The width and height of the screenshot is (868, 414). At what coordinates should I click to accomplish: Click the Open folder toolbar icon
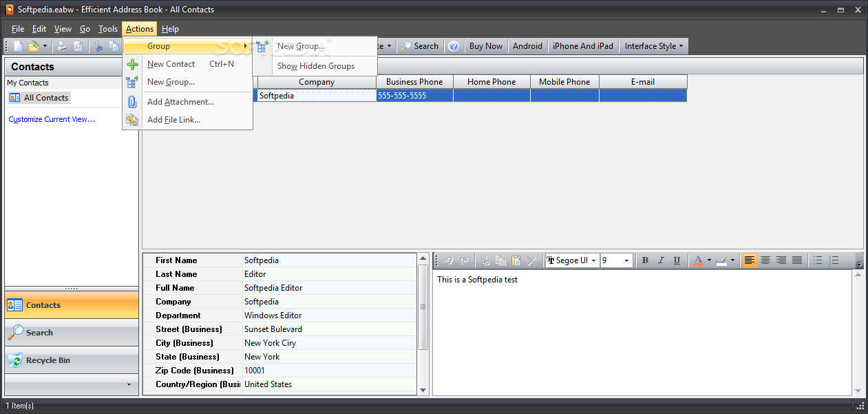[34, 46]
